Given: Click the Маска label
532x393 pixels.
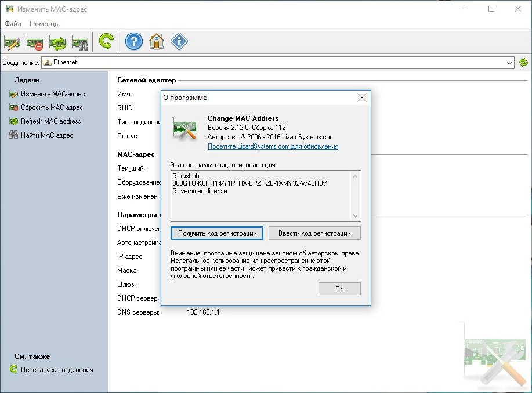Looking at the screenshot, I should (128, 271).
